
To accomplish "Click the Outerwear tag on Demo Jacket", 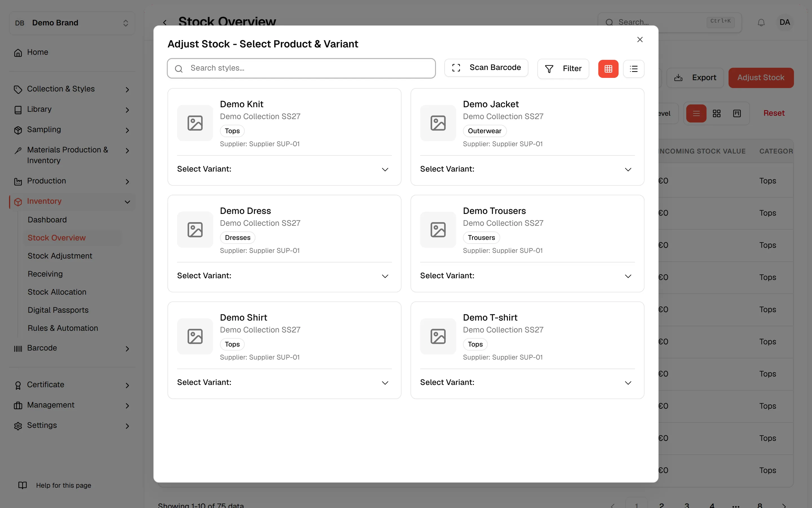I will pyautogui.click(x=484, y=131).
